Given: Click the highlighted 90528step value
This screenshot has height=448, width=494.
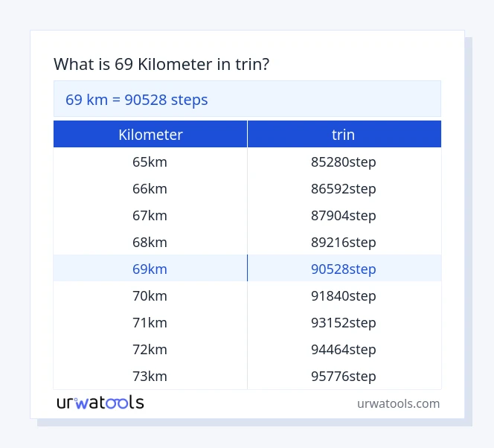Looking at the screenshot, I should pyautogui.click(x=344, y=269).
